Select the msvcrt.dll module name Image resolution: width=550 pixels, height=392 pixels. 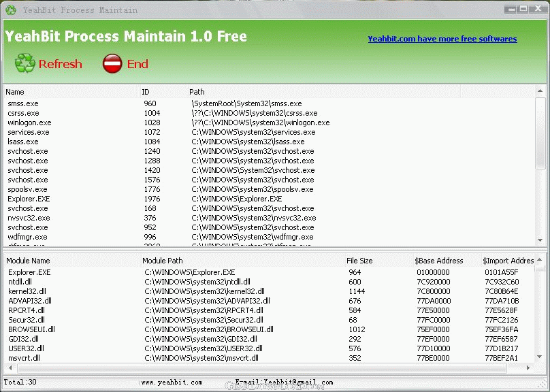pos(24,358)
